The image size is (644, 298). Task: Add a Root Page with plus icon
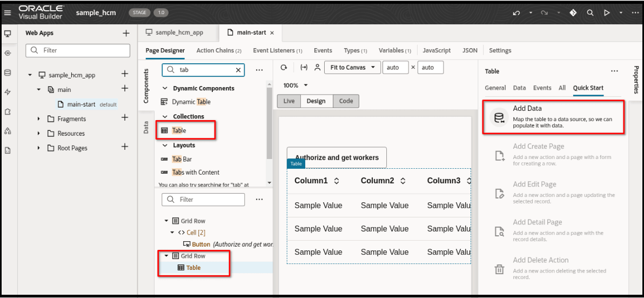pyautogui.click(x=125, y=147)
